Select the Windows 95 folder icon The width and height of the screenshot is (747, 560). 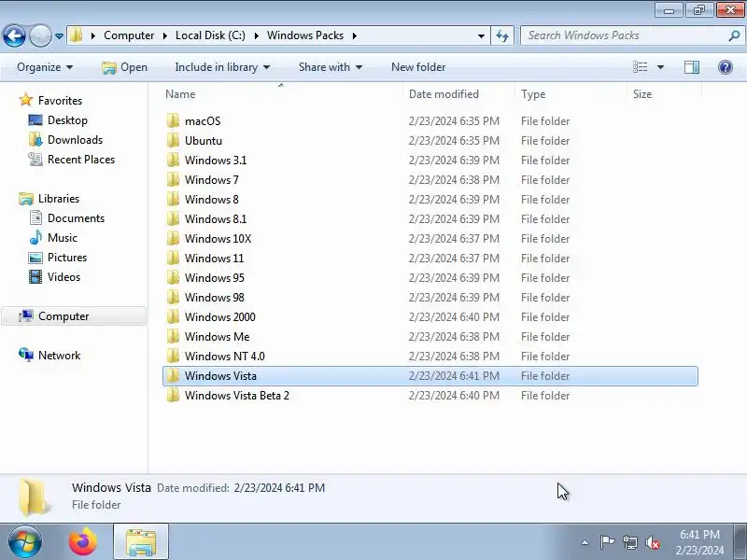point(173,276)
